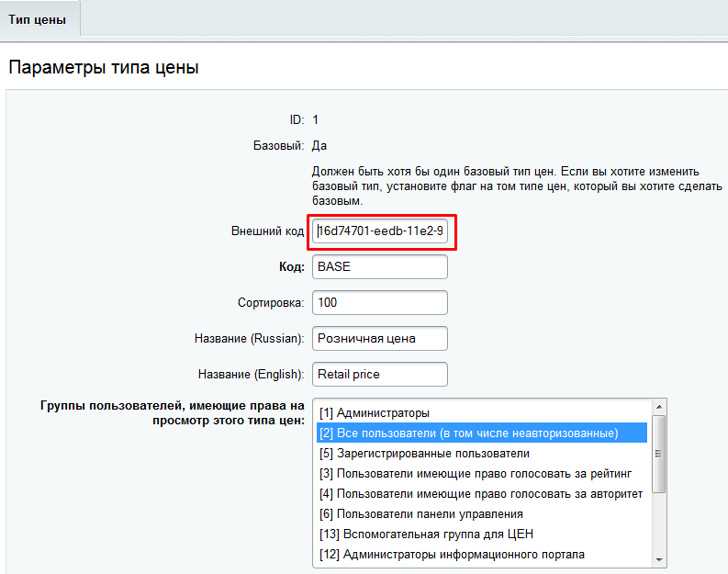Click the 'Retail price' English name field
728x574 pixels.
[380, 374]
